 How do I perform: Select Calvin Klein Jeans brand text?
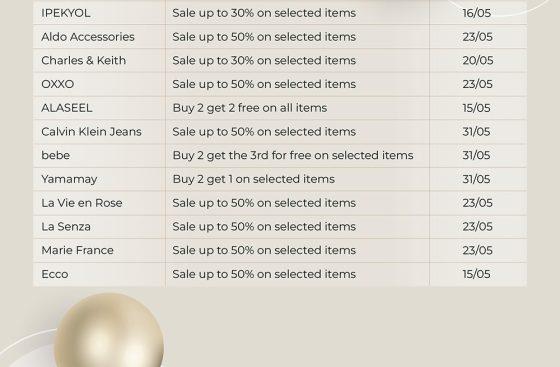coord(91,132)
